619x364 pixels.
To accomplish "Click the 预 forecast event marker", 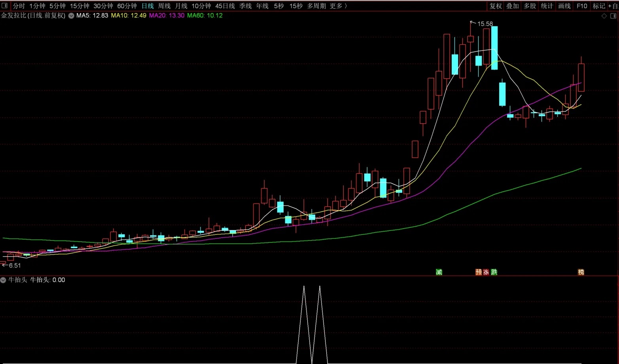I will [x=479, y=272].
